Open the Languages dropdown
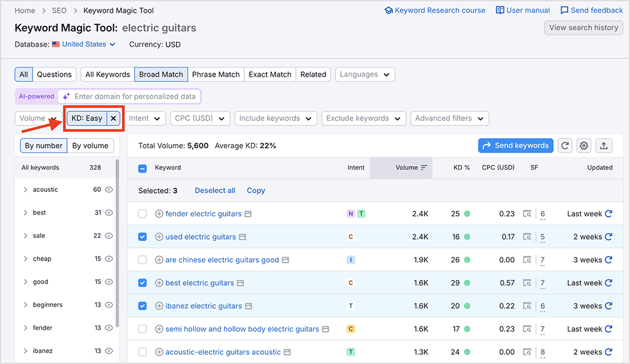The image size is (630, 364). pos(365,74)
